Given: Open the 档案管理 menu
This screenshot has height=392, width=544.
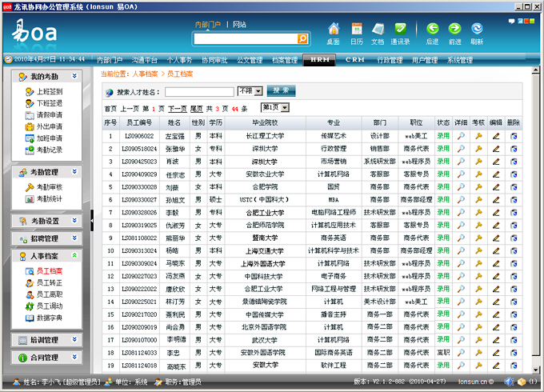Looking at the screenshot, I should coord(285,60).
